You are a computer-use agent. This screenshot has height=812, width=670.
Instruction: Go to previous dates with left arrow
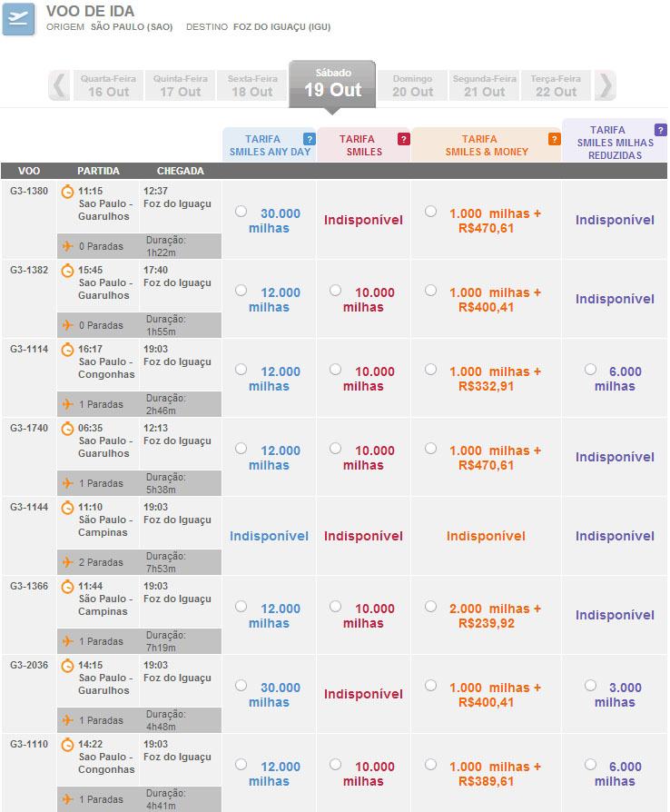coord(60,85)
